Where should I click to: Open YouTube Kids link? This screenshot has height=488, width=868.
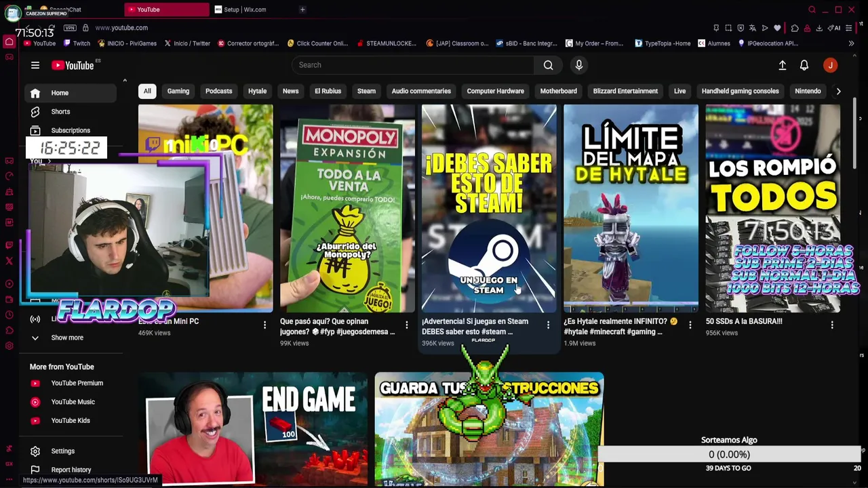(71, 420)
